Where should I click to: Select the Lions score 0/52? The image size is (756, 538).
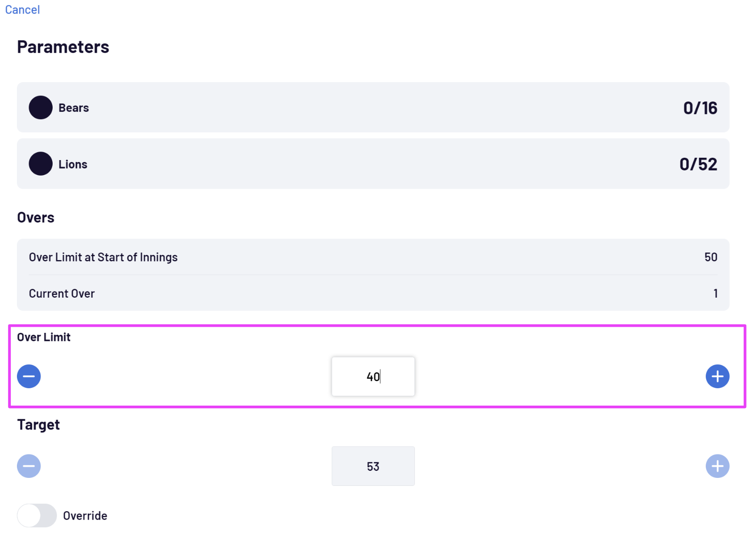coord(698,164)
